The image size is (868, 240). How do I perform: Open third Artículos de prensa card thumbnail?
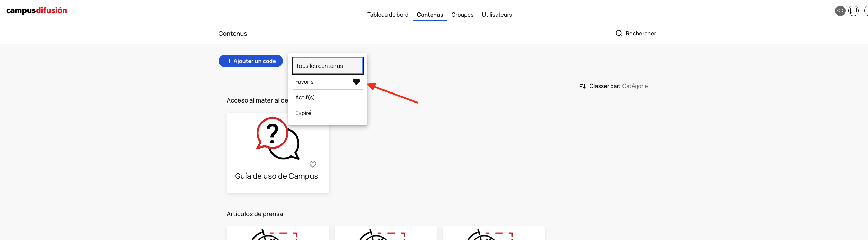coord(493,234)
